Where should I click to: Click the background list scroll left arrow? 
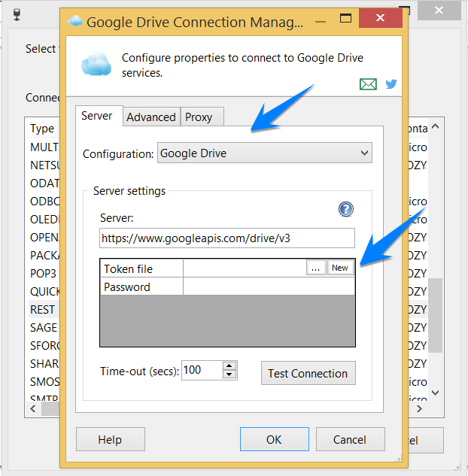coord(33,408)
